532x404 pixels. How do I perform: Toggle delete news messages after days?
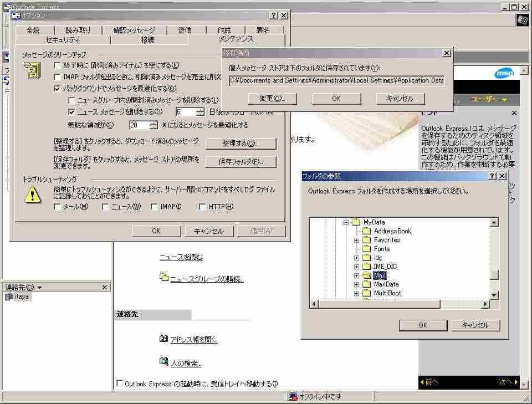tap(71, 111)
